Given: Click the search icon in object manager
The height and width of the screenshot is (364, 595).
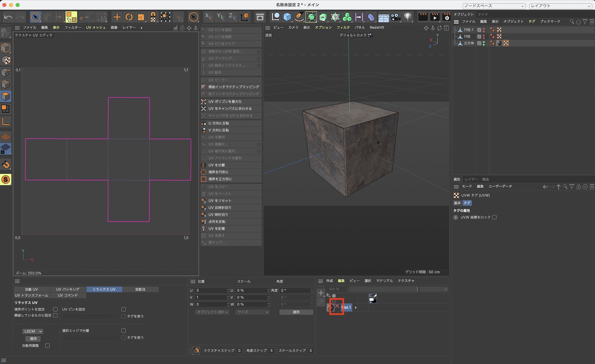Looking at the screenshot, I should click(571, 22).
